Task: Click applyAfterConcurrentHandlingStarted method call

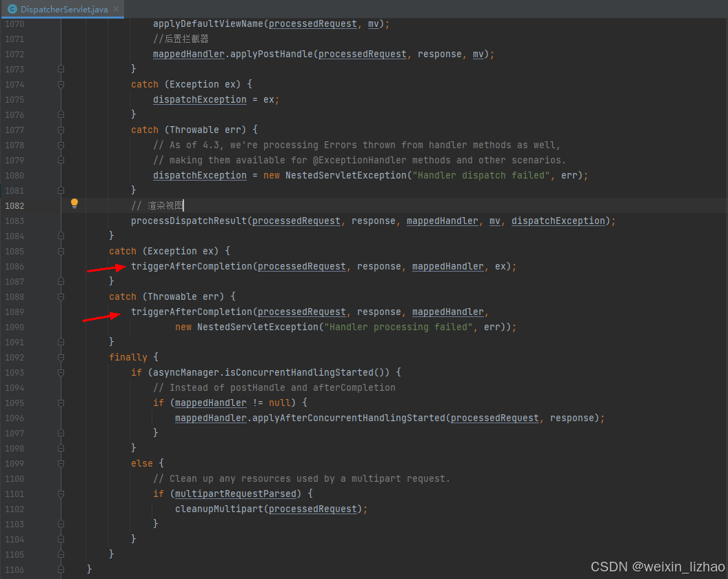Action: [x=349, y=418]
